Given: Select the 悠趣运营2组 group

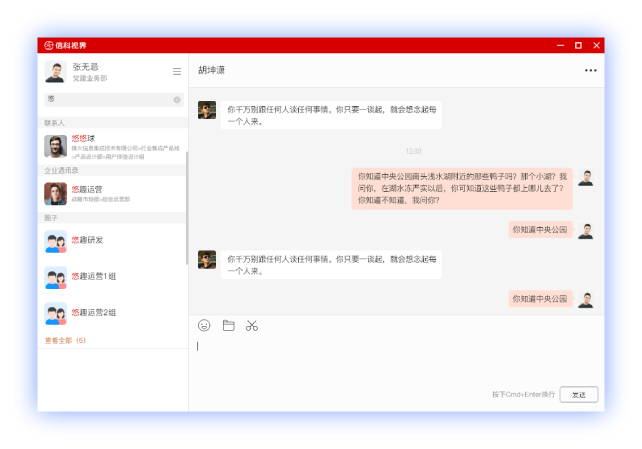Looking at the screenshot, I should click(112, 313).
